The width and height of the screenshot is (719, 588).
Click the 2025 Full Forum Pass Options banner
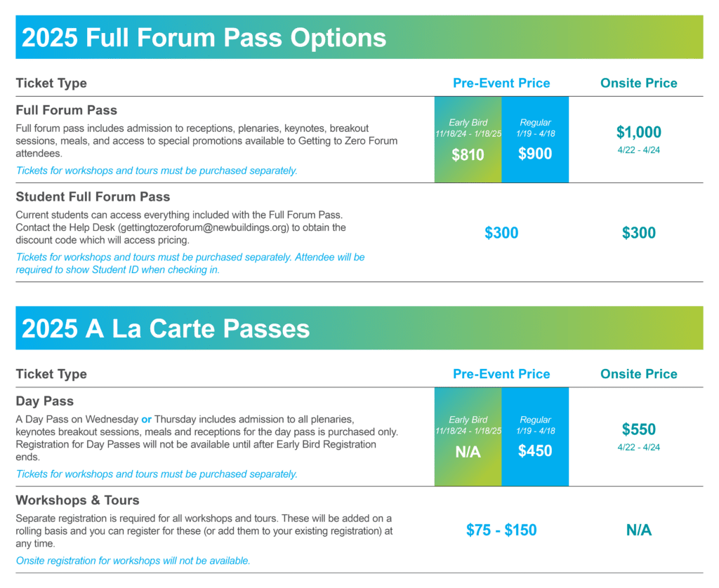point(359,37)
